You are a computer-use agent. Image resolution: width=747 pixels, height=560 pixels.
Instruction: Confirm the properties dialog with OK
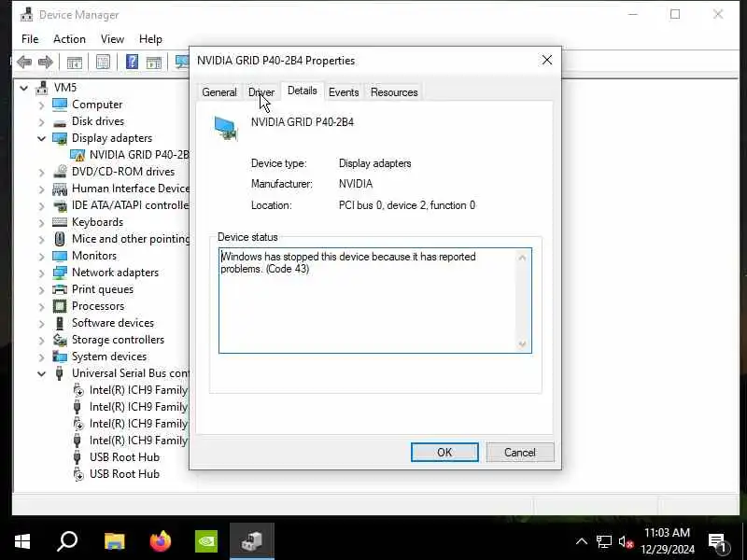444,453
